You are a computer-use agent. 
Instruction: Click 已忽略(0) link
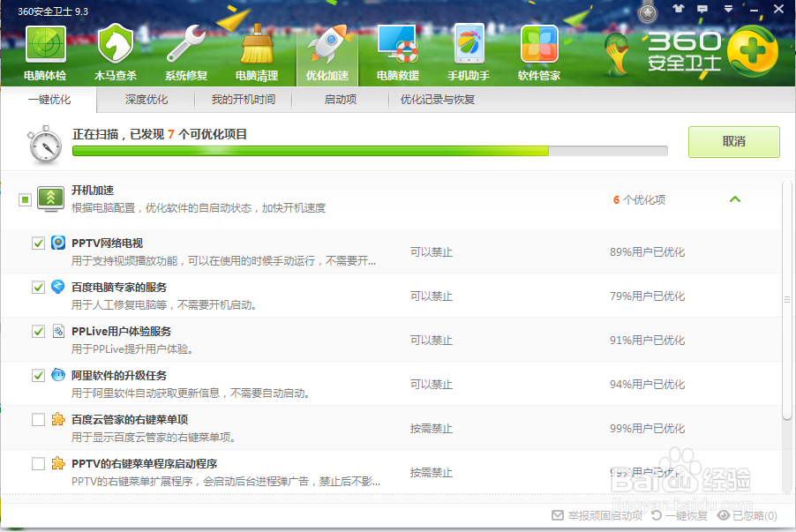755,516
